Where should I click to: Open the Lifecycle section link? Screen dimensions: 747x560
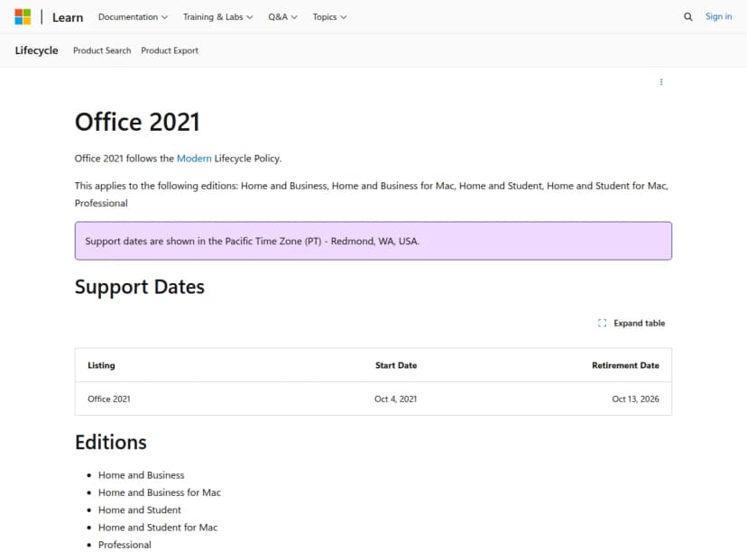click(36, 50)
